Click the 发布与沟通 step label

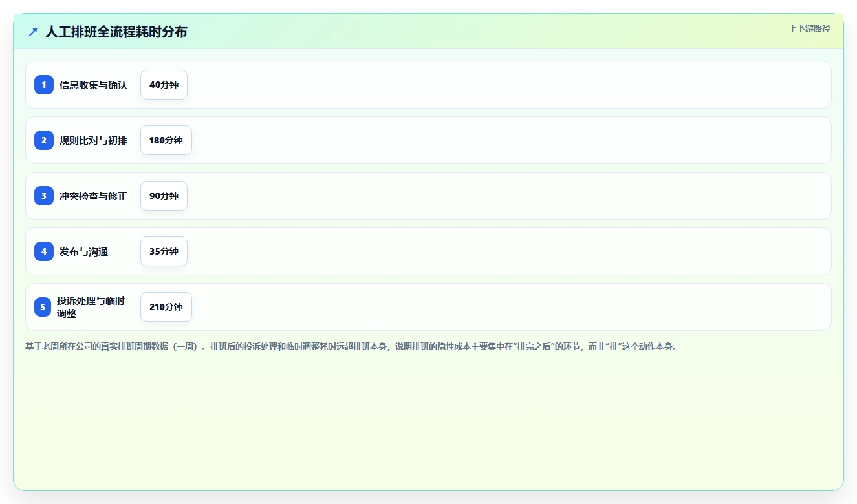[83, 251]
